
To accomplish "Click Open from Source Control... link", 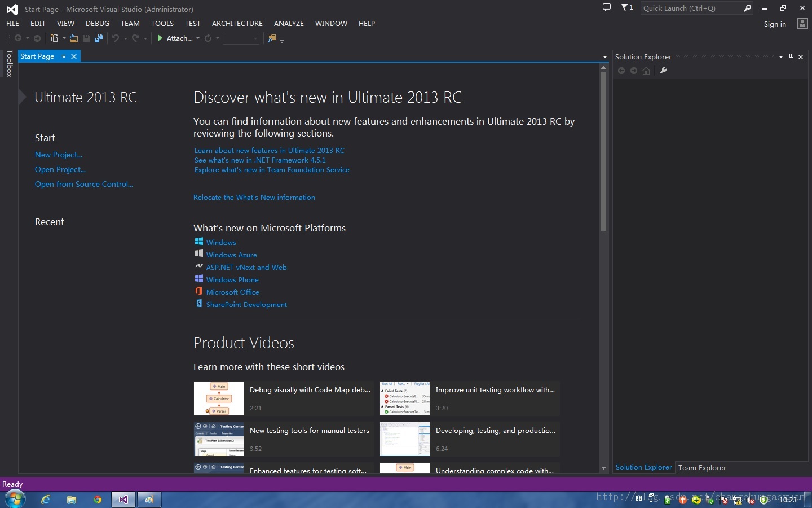I will point(84,184).
